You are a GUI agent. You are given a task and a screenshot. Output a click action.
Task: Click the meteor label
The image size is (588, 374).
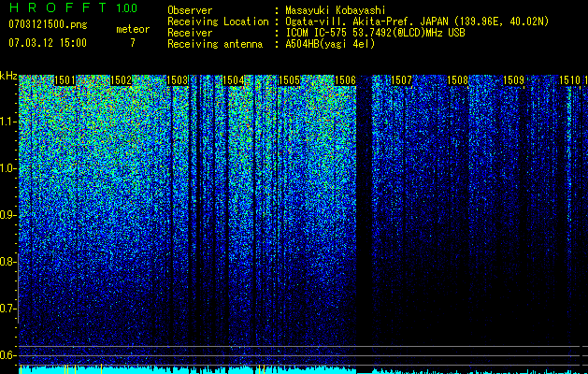coord(133,29)
